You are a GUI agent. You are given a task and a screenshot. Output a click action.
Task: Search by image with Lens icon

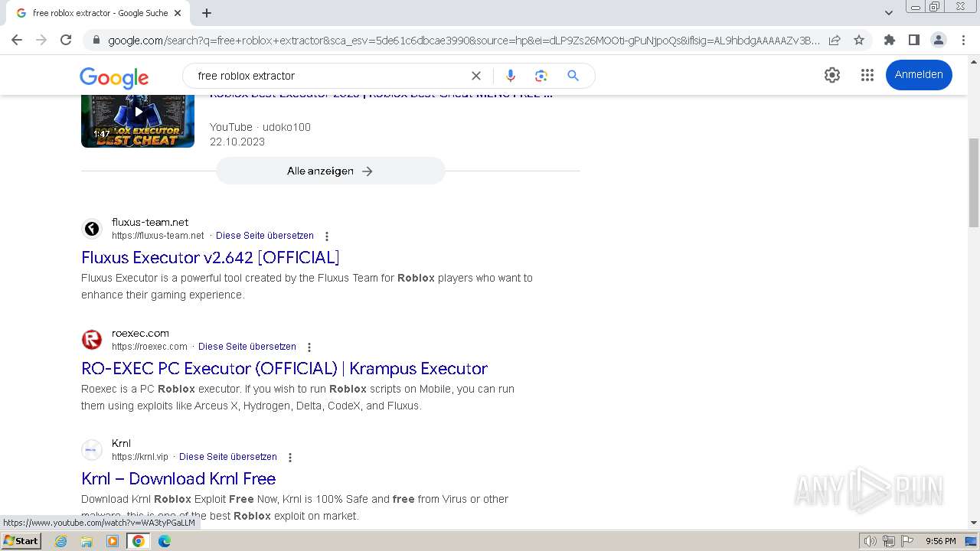click(541, 76)
